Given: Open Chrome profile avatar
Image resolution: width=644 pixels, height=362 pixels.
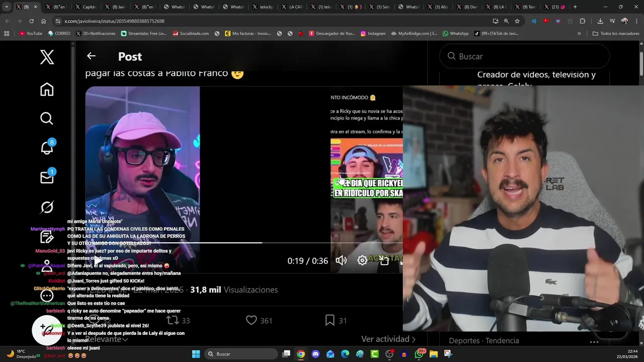Looking at the screenshot, I should (x=624, y=21).
